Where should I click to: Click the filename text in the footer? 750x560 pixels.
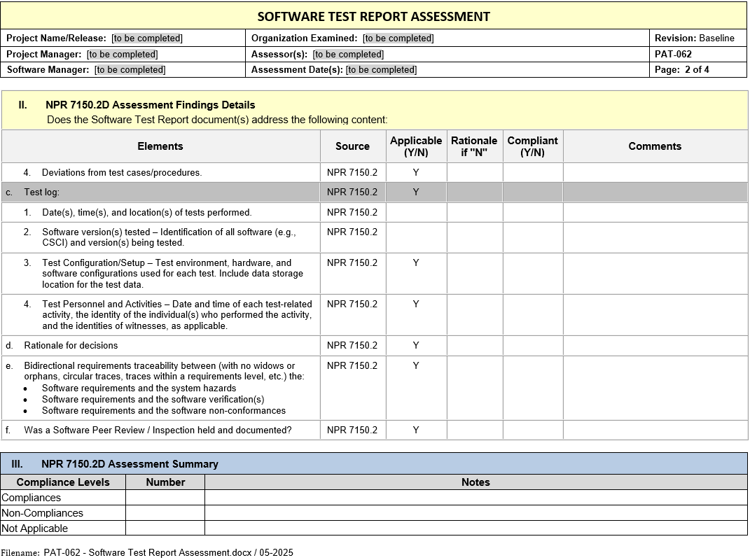(x=168, y=552)
